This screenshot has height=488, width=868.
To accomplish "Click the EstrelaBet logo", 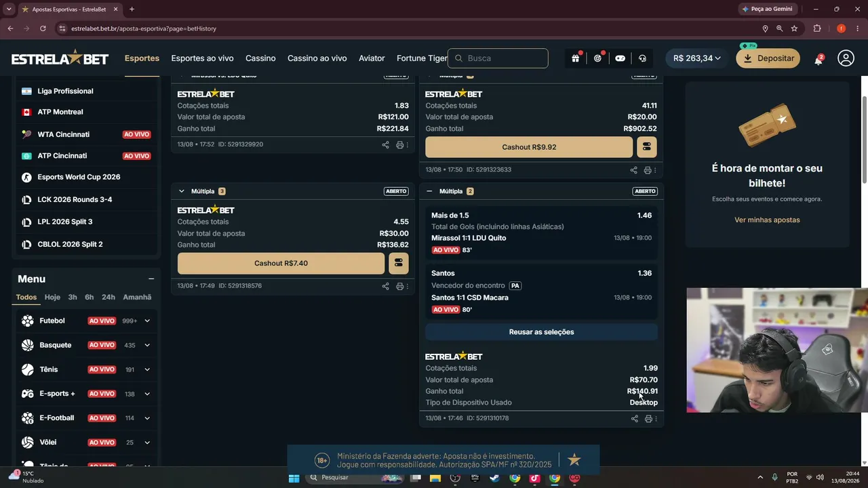I will (x=60, y=58).
